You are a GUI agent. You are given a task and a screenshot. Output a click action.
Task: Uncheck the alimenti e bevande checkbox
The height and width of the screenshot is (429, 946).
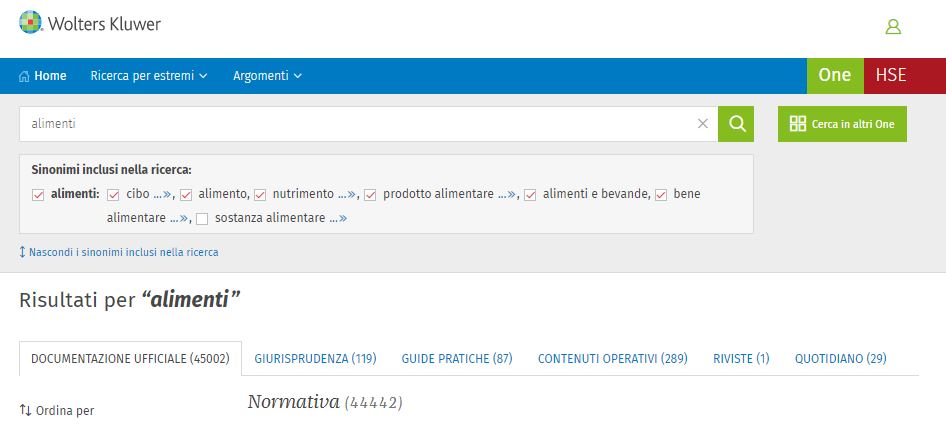(x=530, y=194)
